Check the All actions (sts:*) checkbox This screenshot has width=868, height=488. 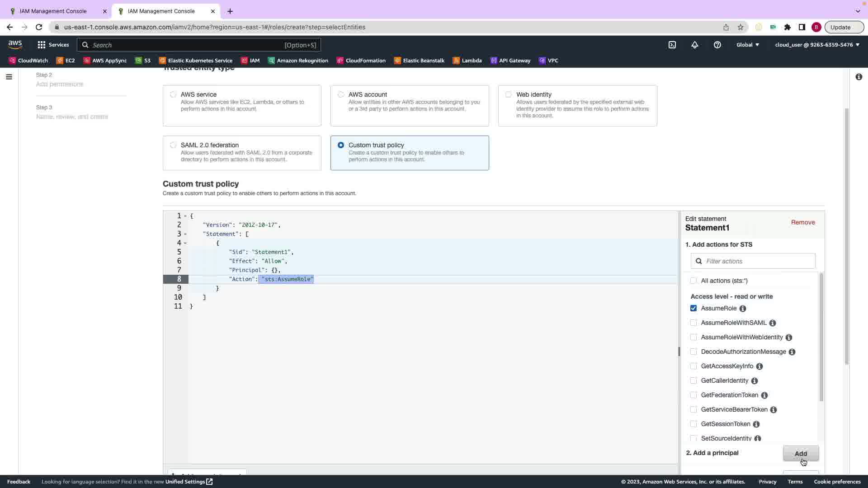(693, 281)
